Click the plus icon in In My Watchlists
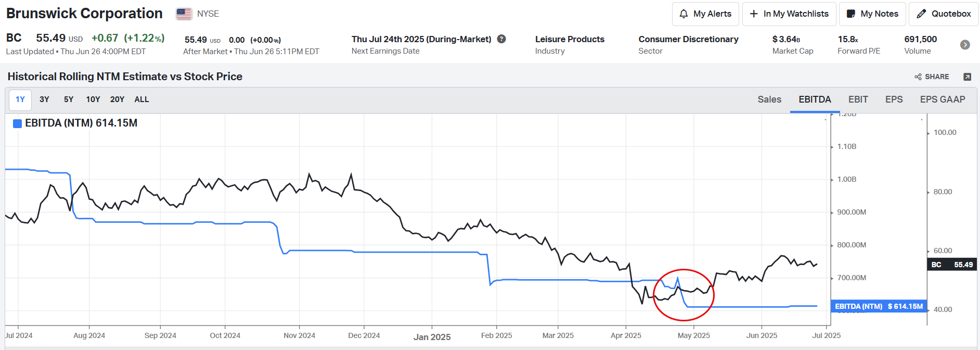This screenshot has width=980, height=350. pos(754,14)
